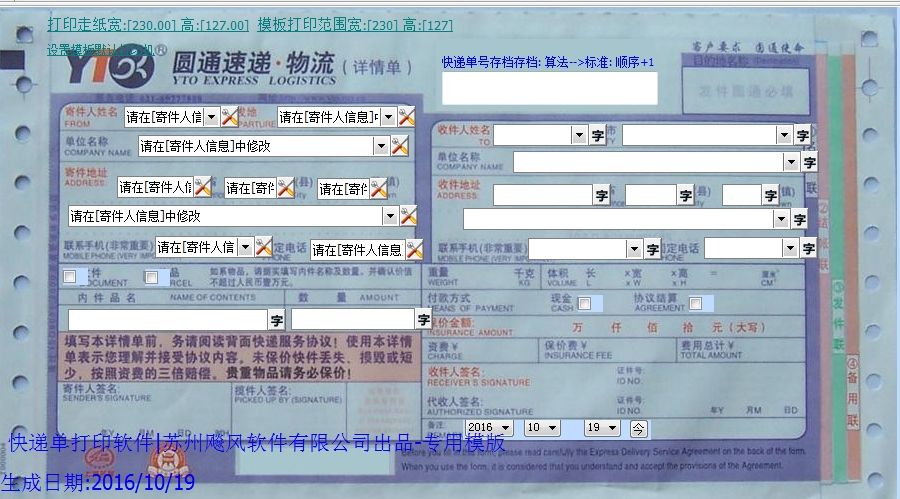
Task: Click the recipient town address input box
Action: (742, 195)
